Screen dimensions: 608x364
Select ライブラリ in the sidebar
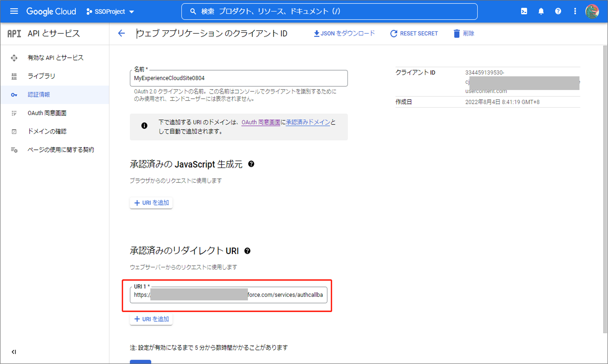click(41, 76)
